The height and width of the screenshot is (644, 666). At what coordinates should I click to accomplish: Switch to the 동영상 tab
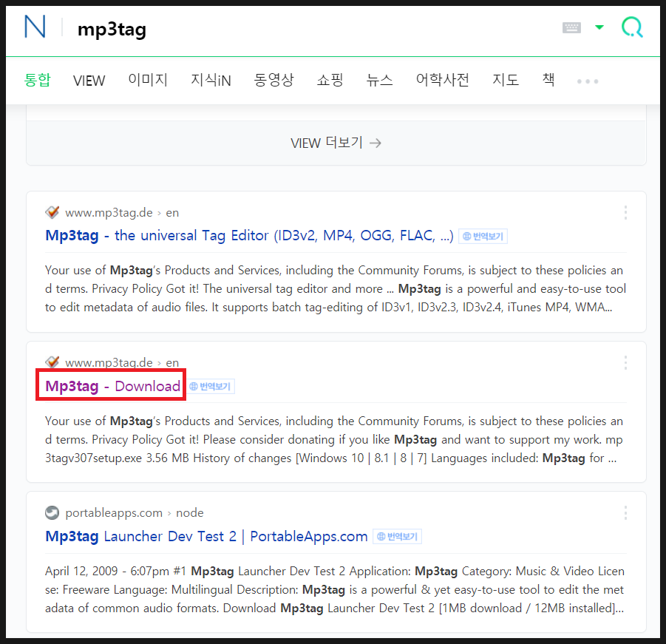[x=273, y=80]
